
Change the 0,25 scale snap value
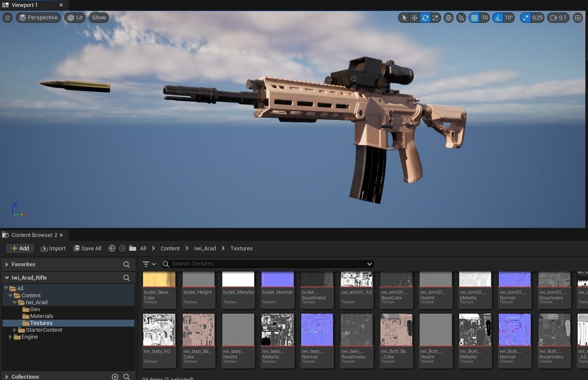point(538,18)
